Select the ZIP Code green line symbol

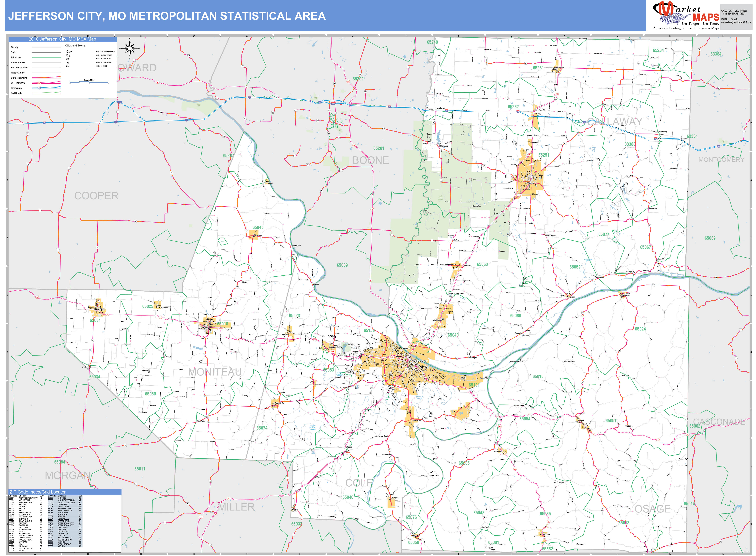click(46, 57)
